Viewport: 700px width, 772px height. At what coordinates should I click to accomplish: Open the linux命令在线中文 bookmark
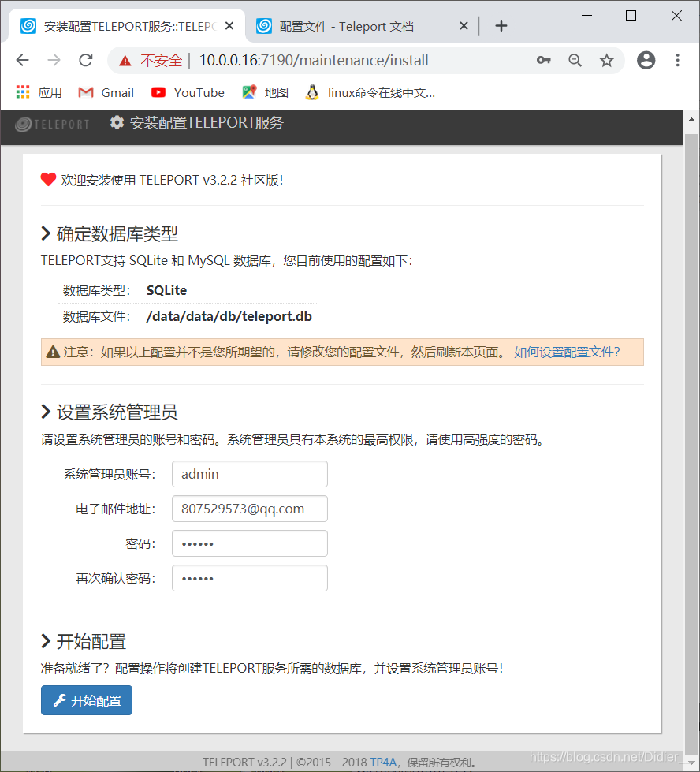point(370,92)
